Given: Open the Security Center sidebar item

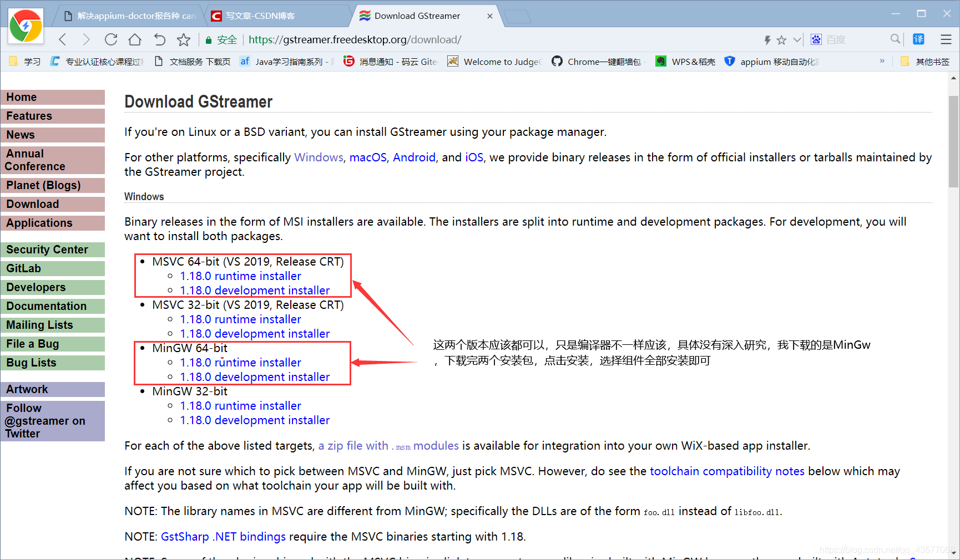Looking at the screenshot, I should pos(53,250).
